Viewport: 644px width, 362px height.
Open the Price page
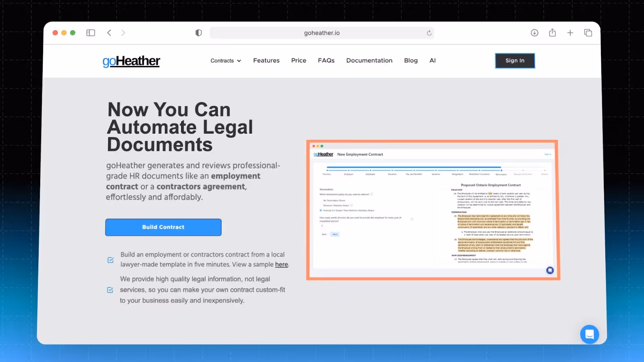[299, 60]
